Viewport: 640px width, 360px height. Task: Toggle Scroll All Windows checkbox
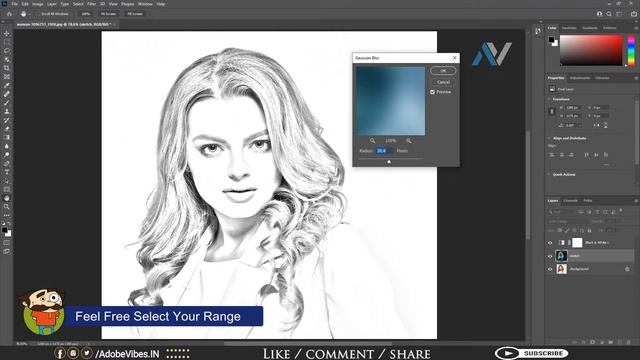pos(38,14)
